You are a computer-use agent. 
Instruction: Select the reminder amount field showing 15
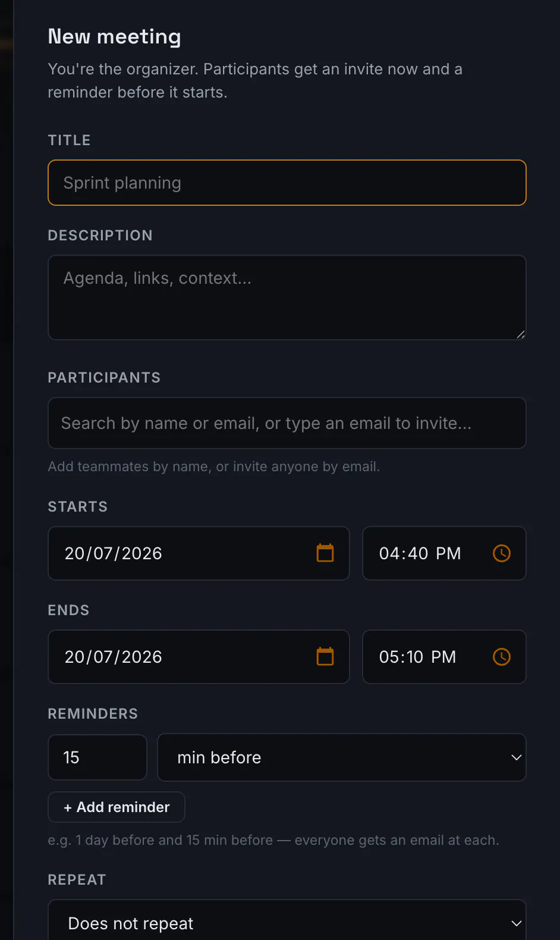pos(97,757)
